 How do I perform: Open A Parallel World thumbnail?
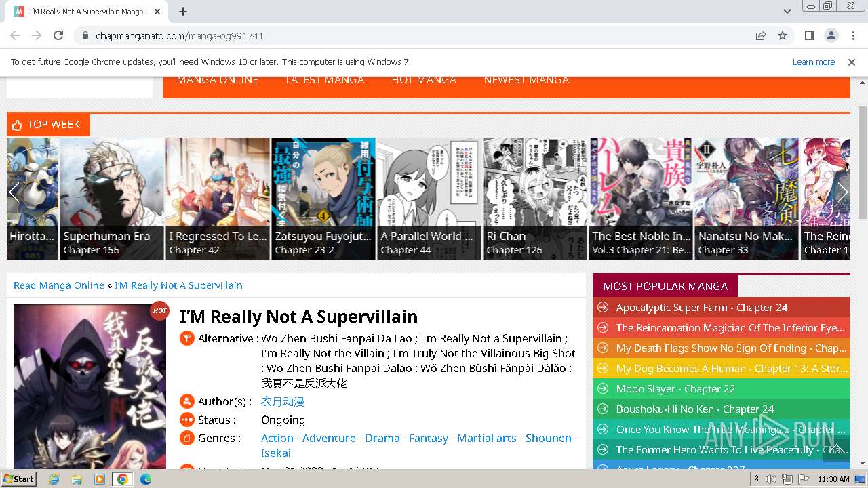pos(429,199)
